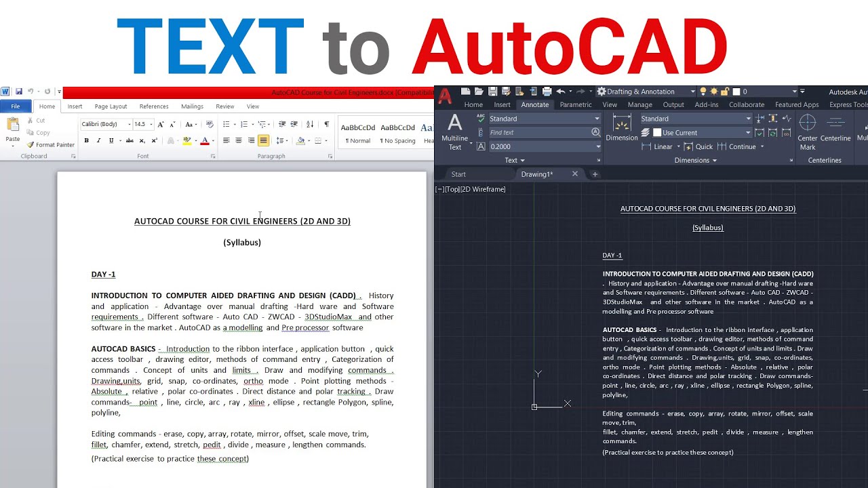Viewport: 868px width, 488px height.
Task: Apply superscript in Word
Action: [x=154, y=140]
